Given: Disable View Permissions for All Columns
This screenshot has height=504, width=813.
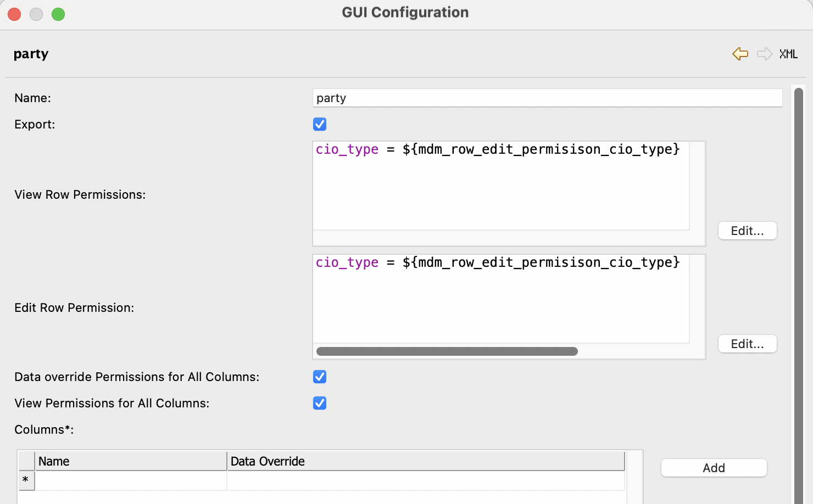Looking at the screenshot, I should click(x=320, y=403).
